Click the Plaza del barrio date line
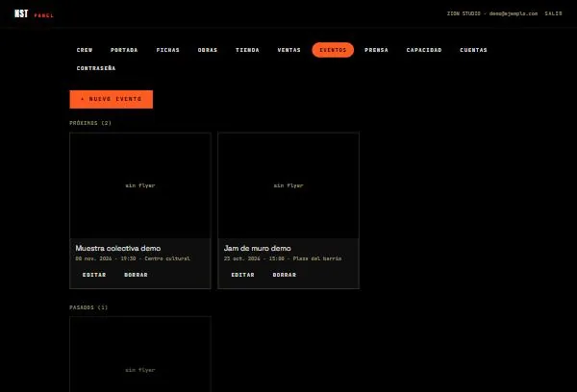 pos(283,258)
